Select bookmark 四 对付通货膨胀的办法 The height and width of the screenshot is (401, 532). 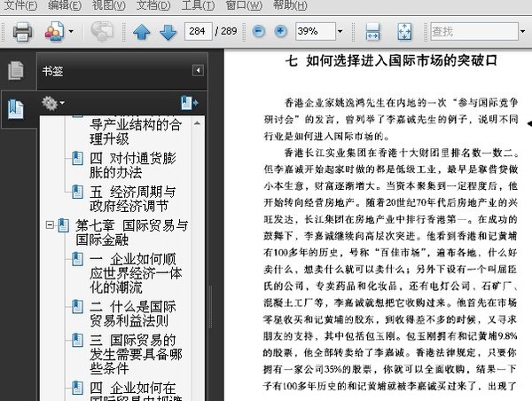133,165
